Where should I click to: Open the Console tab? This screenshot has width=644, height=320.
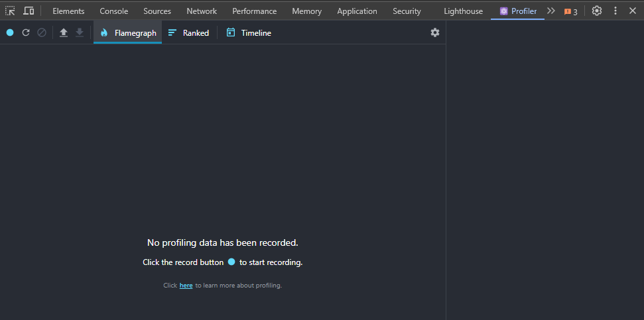tap(114, 11)
